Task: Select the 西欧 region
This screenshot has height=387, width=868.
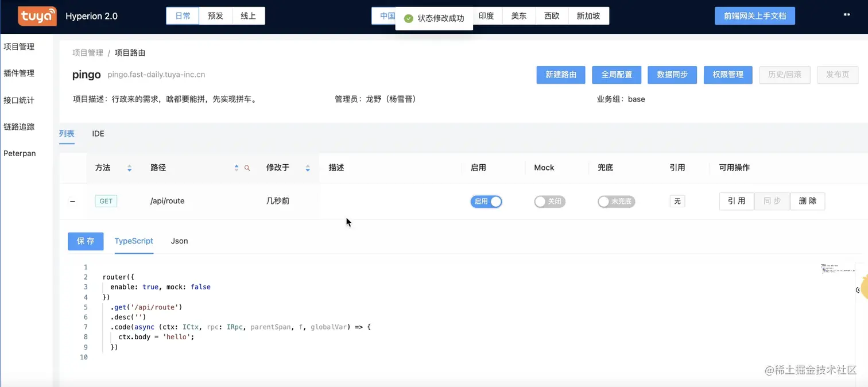Action: (552, 16)
